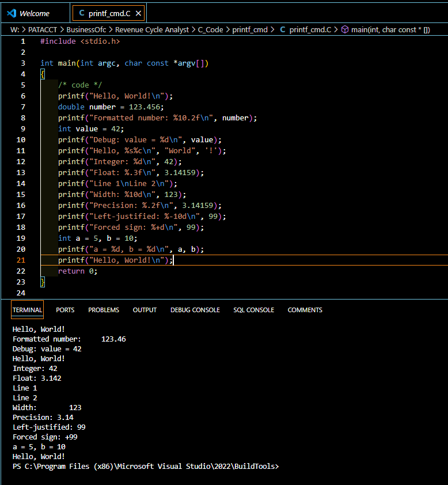Open the PORTS panel tab
Screen dimensions: 448x485
click(65, 310)
